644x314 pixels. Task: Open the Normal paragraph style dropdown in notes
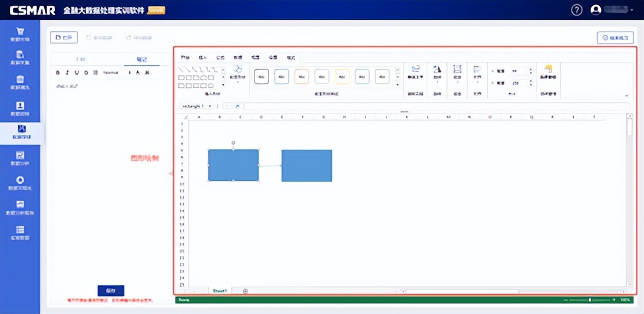(x=111, y=72)
